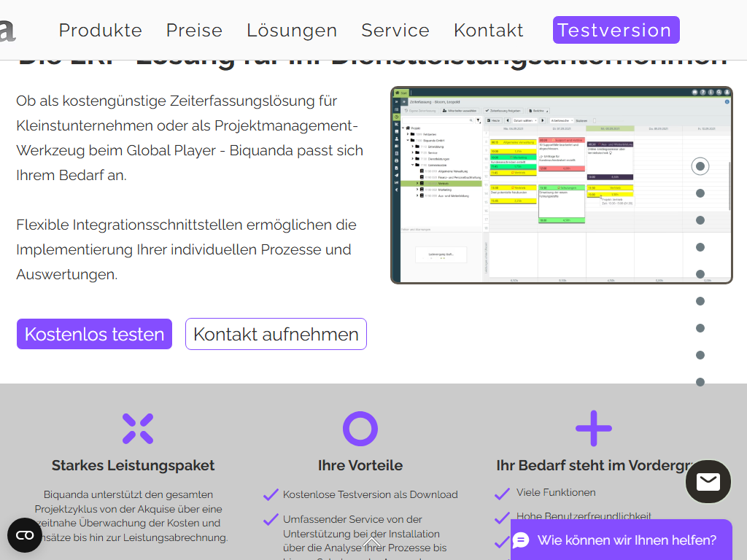
Task: Open the Service menu
Action: 395,31
